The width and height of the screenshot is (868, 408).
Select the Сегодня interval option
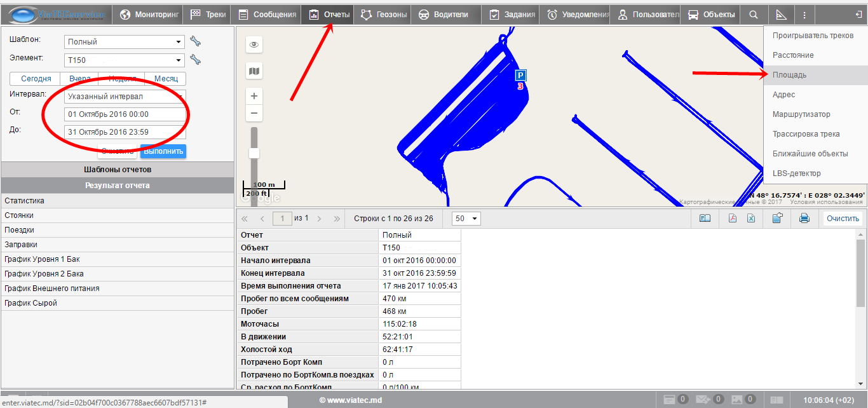[x=36, y=79]
